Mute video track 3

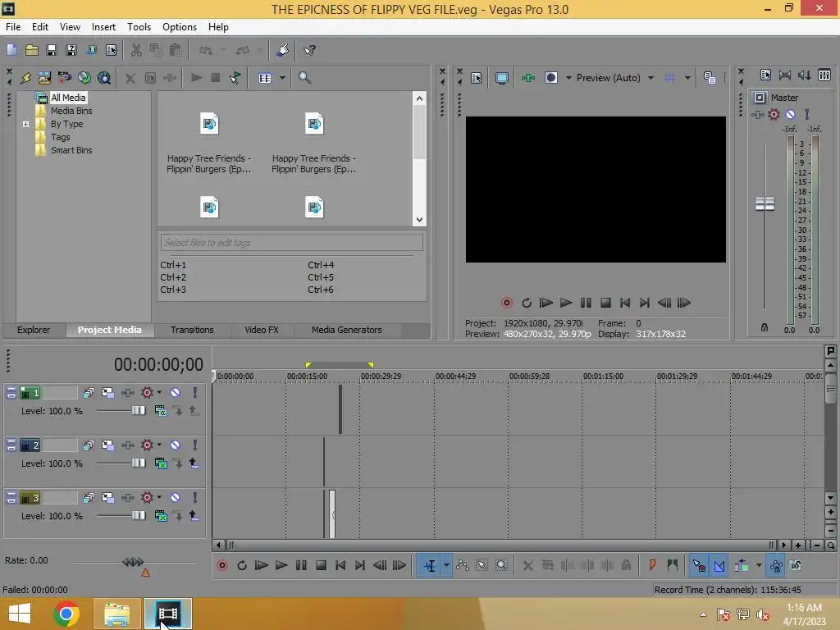[176, 498]
